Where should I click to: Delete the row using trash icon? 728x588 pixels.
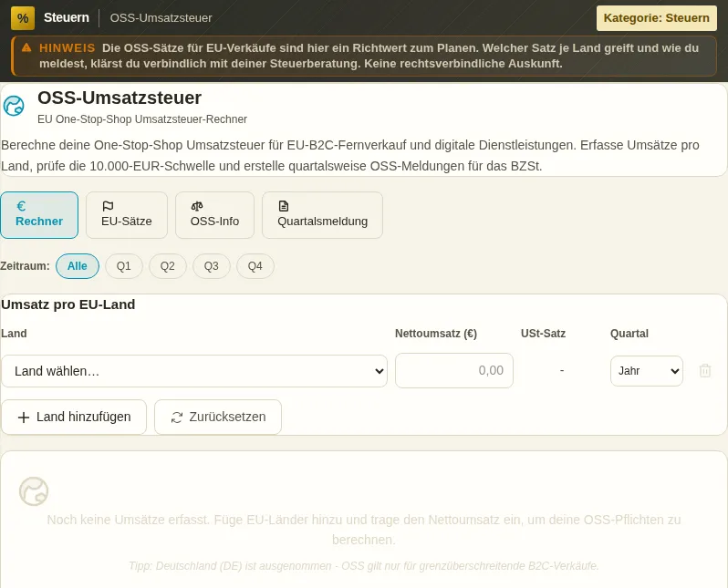click(705, 370)
